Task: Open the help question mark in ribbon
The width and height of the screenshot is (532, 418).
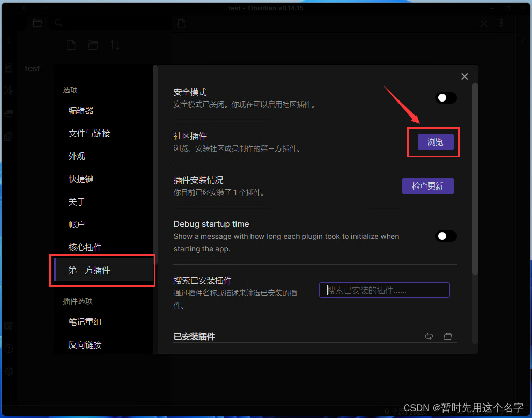Action: click(9, 349)
